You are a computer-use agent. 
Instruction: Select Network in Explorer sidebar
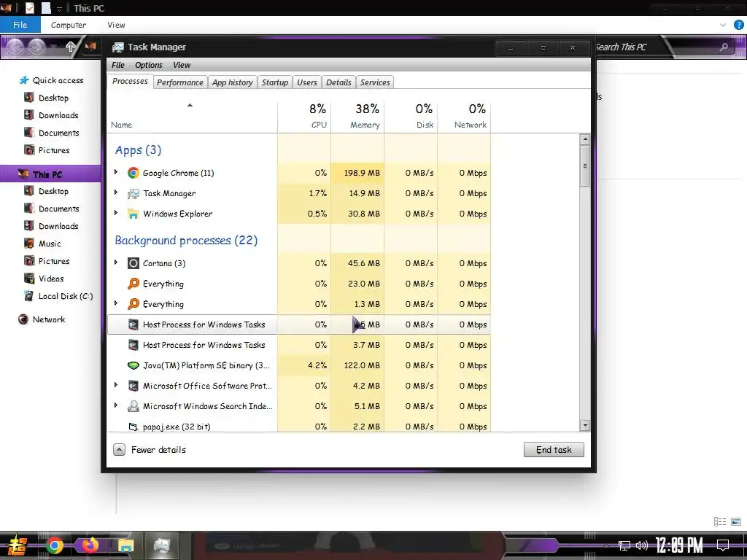[49, 319]
